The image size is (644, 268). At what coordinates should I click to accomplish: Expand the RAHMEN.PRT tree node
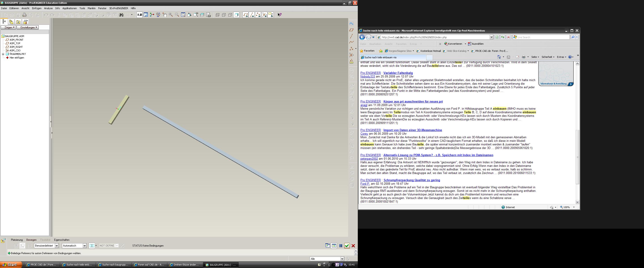pos(3,54)
